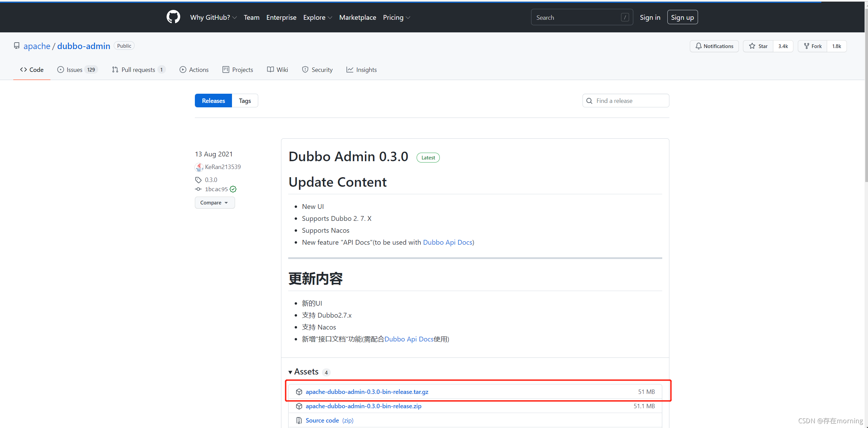This screenshot has width=868, height=428.
Task: Click the Sign up button
Action: point(682,17)
